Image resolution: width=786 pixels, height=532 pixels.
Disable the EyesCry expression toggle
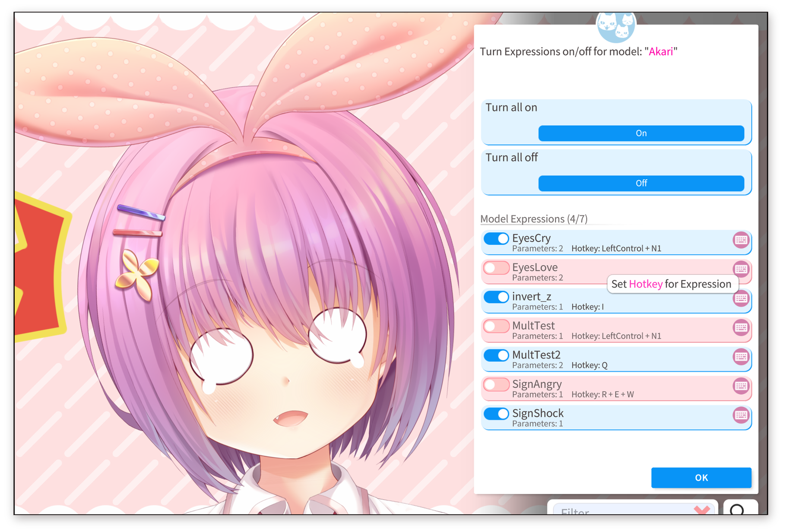pyautogui.click(x=496, y=238)
